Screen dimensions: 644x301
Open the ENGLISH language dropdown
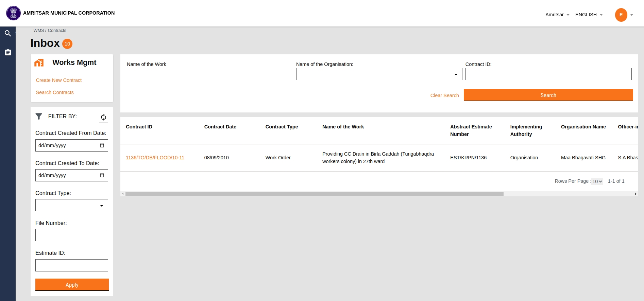point(589,15)
